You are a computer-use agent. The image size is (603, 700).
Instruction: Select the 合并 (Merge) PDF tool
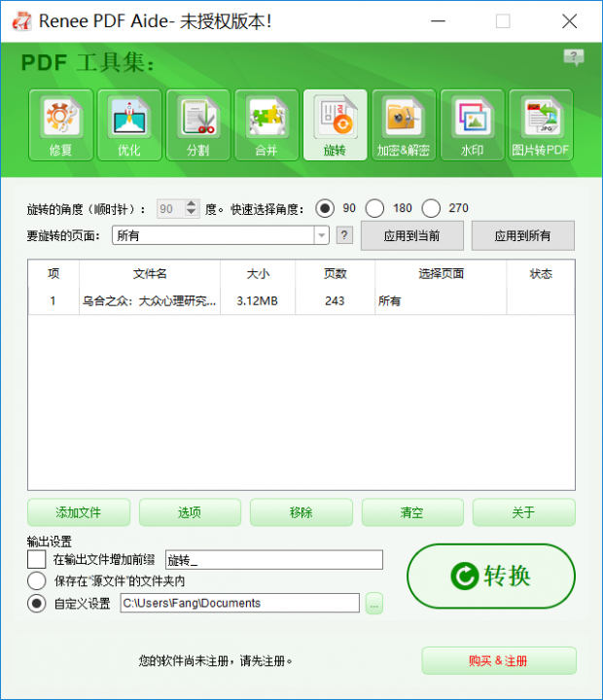266,124
